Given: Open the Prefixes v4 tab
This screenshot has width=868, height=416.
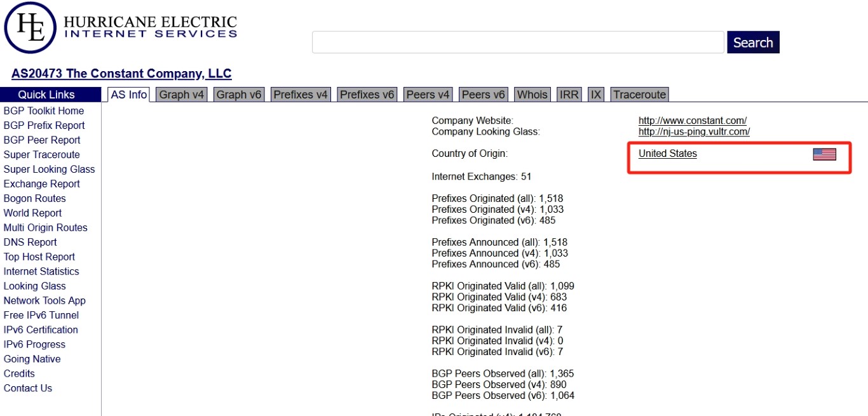Looking at the screenshot, I should point(301,95).
